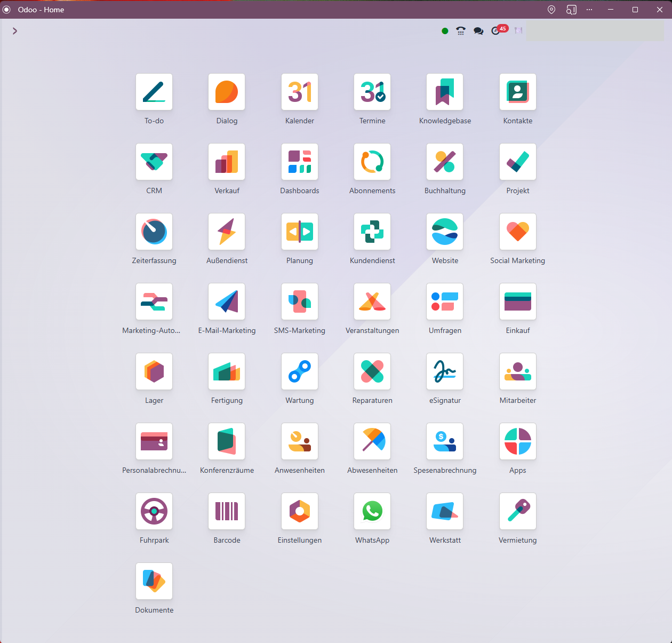Open the Buchhaltung app
The height and width of the screenshot is (643, 672).
(x=445, y=162)
